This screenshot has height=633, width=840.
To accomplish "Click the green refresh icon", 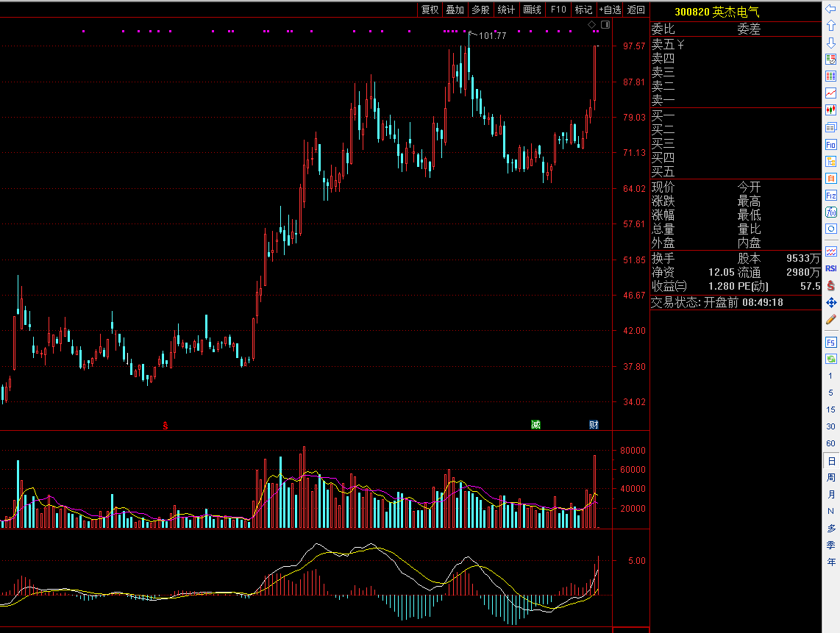I will click(x=830, y=359).
